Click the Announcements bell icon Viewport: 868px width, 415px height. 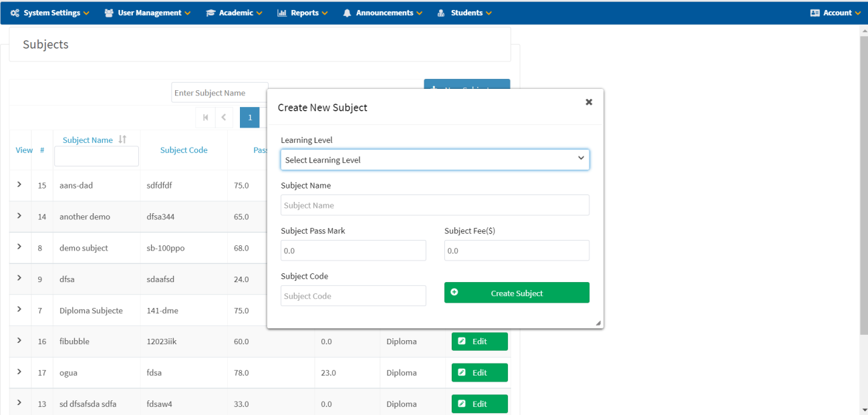click(x=347, y=13)
